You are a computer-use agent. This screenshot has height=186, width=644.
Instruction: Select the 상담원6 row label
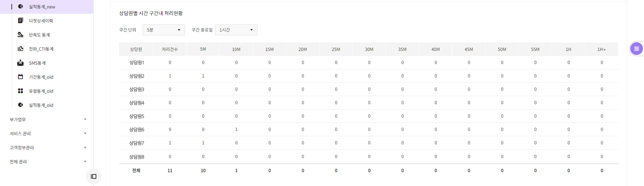point(137,129)
